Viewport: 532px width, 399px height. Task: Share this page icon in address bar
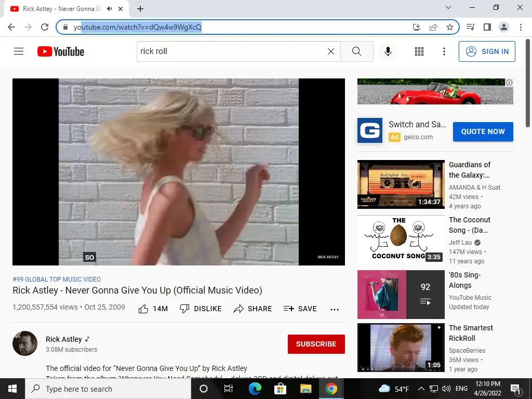(x=433, y=27)
